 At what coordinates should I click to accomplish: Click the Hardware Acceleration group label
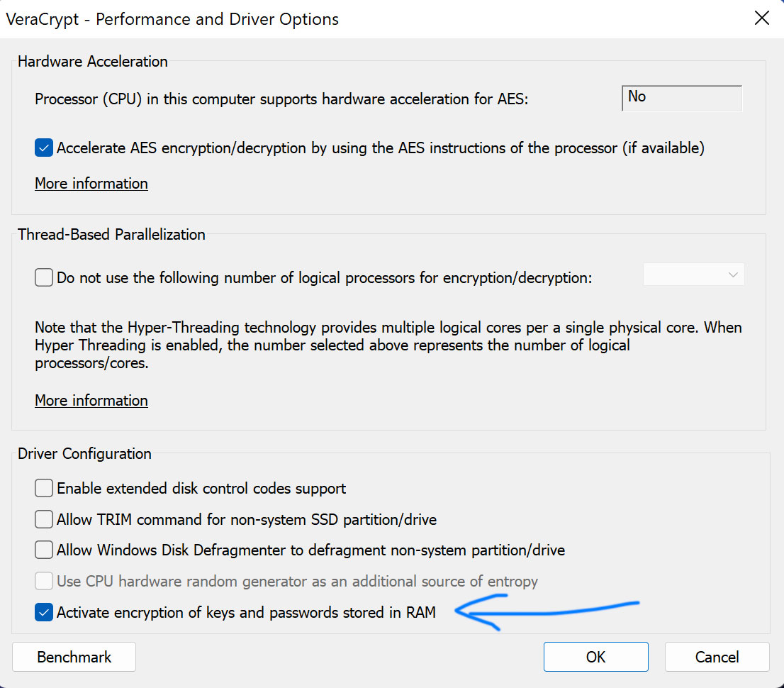92,62
